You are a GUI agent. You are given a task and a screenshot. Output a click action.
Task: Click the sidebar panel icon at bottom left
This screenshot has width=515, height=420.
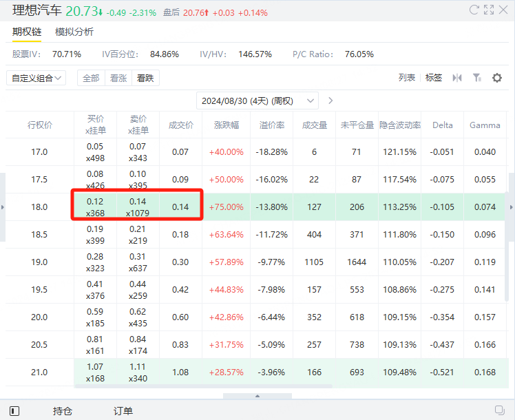pos(14,411)
